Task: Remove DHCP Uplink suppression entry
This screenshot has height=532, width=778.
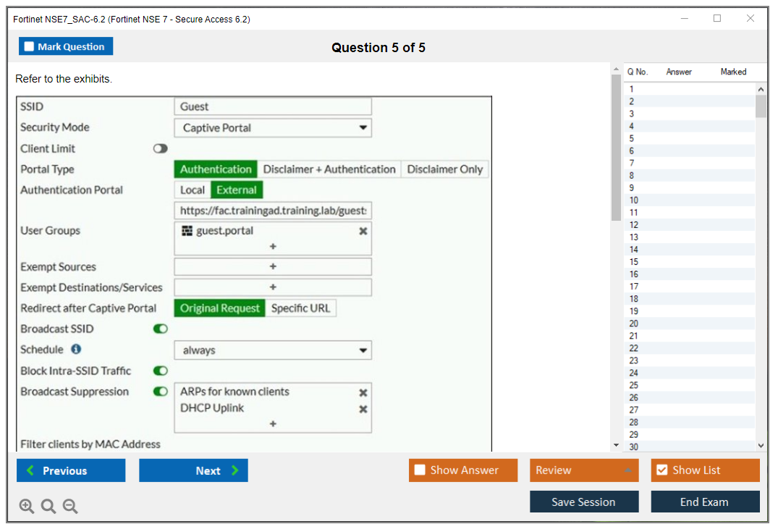Action: pyautogui.click(x=363, y=409)
